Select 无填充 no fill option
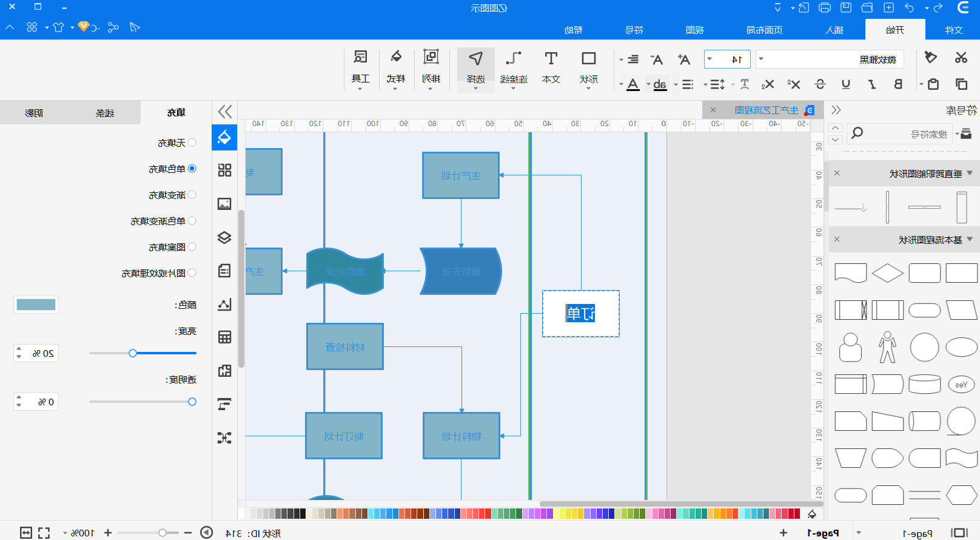 click(x=176, y=143)
